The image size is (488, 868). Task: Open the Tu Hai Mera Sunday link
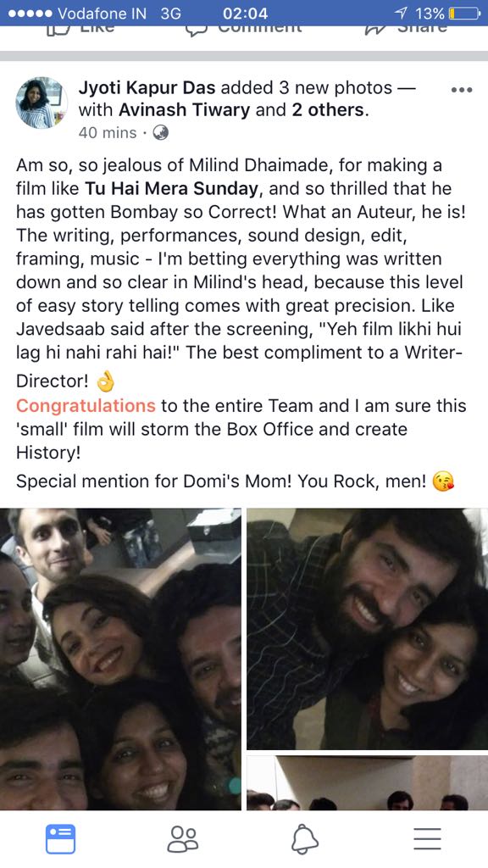(x=171, y=189)
